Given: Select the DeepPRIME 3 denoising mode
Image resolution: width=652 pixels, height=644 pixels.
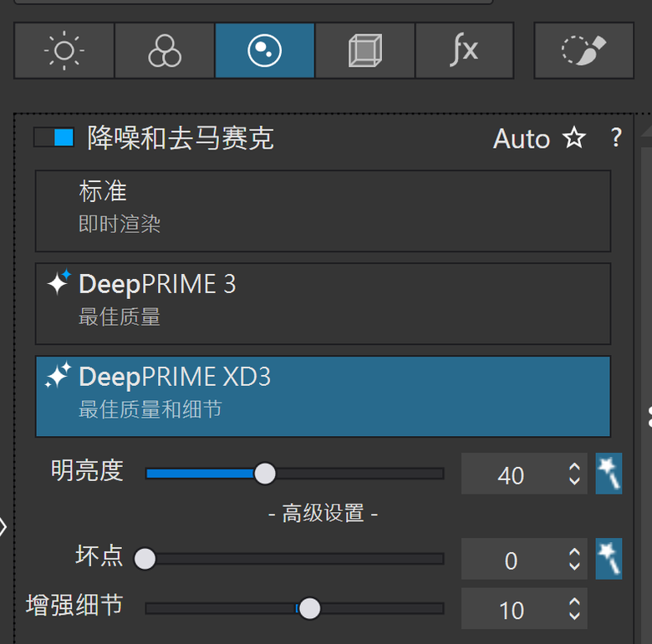Looking at the screenshot, I should (x=323, y=303).
